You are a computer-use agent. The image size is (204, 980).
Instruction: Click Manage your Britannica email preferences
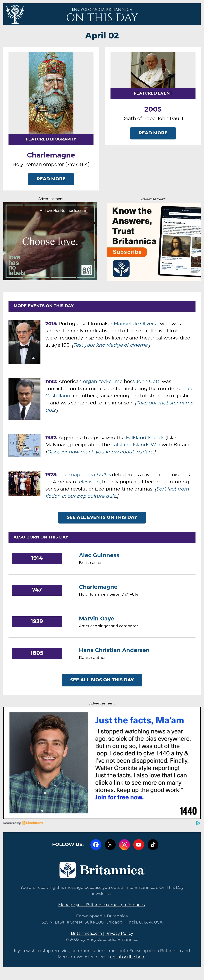click(102, 905)
